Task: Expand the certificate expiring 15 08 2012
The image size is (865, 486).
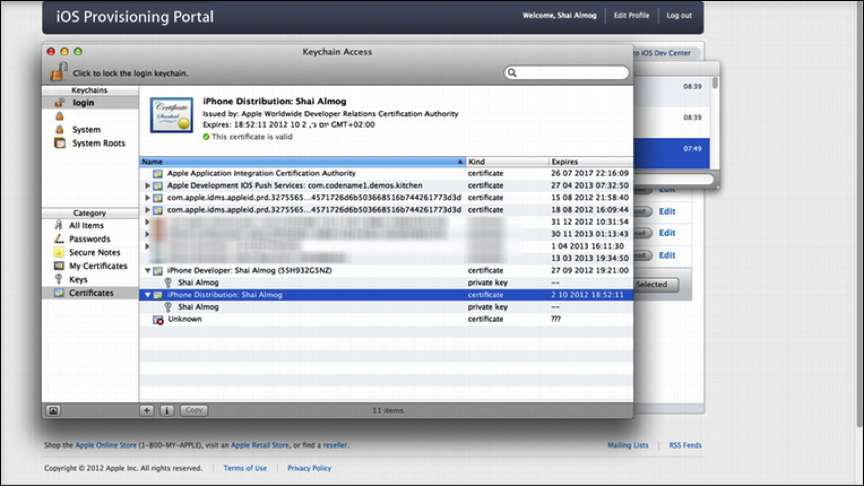Action: [147, 198]
